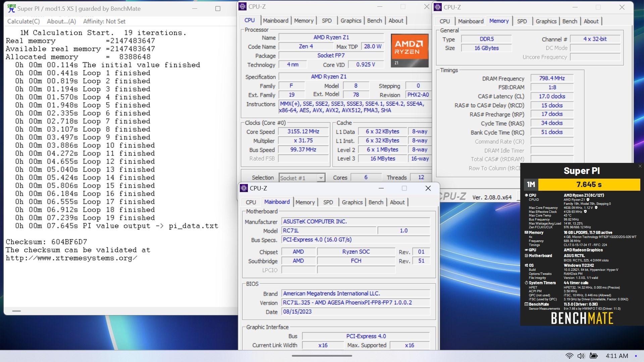This screenshot has width=644, height=362.
Task: Click the CPU-Z icon of the CPU window
Action: point(243,6)
